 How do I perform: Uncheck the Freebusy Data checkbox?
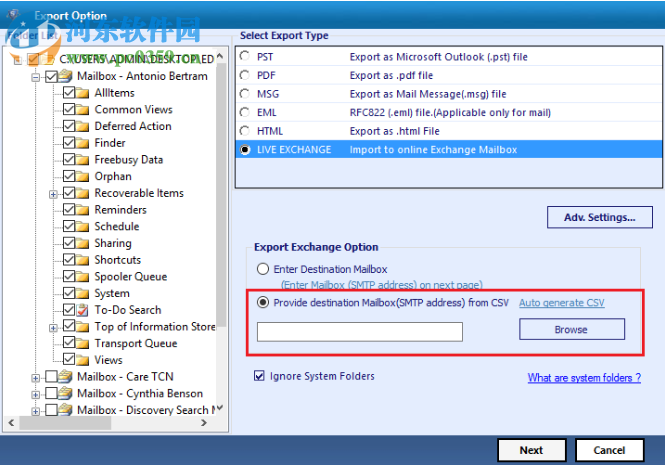click(69, 159)
